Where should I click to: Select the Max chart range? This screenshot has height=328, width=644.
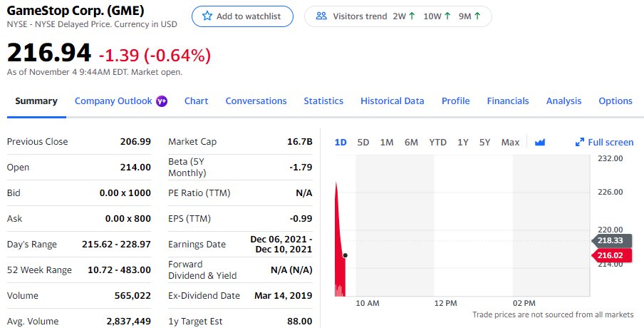point(510,142)
